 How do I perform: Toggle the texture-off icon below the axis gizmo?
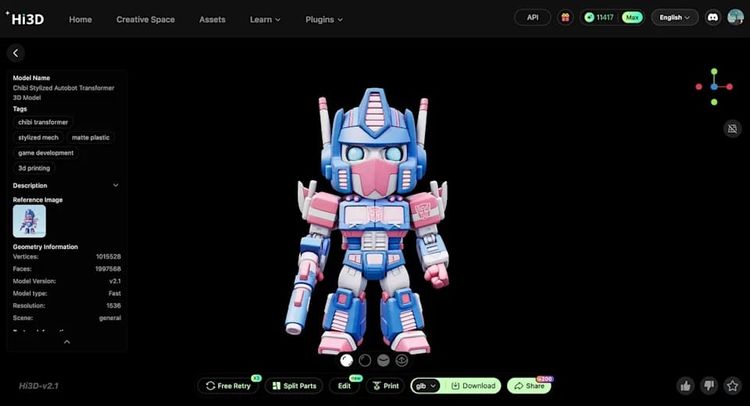pos(732,128)
